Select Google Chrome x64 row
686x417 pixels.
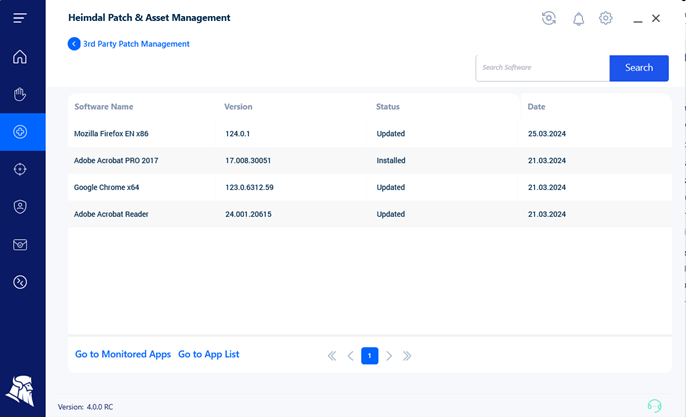coord(370,187)
